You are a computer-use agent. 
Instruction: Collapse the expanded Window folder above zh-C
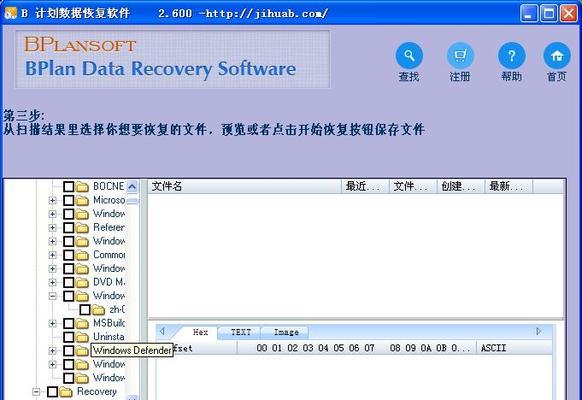[52, 296]
